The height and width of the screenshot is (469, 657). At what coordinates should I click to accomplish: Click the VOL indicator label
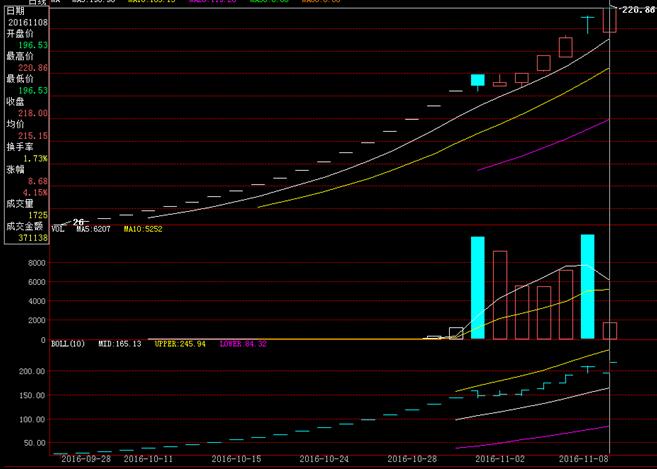[x=57, y=229]
